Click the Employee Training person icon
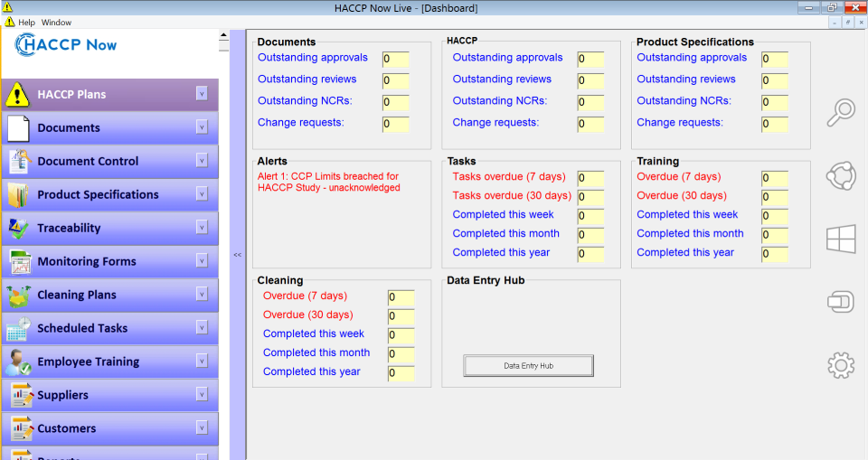Viewport: 868px width, 460px height. [x=18, y=362]
